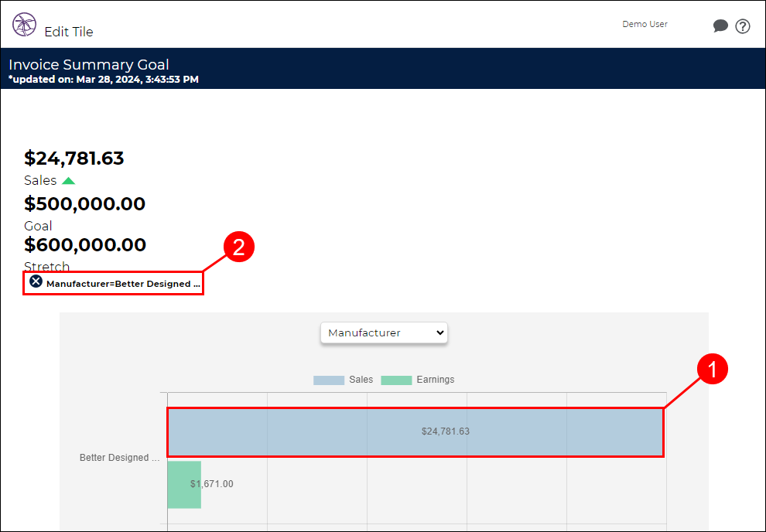Viewport: 766px width, 532px height.
Task: Click the blue Sales bar $24,781.63
Action: (415, 432)
